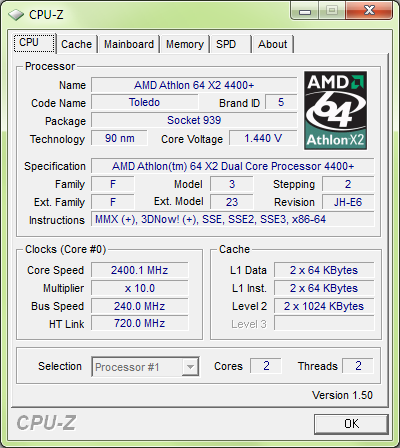
Task: Click the Model value 3
Action: click(232, 184)
